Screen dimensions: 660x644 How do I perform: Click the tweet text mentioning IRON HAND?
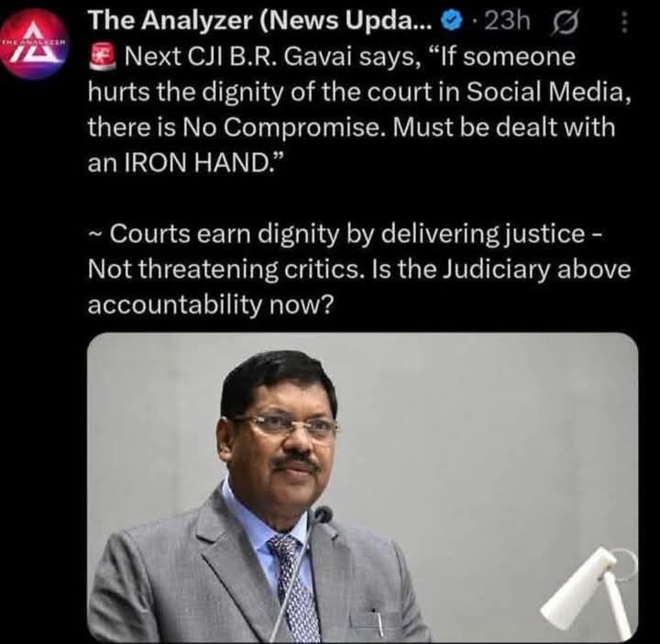point(359,109)
